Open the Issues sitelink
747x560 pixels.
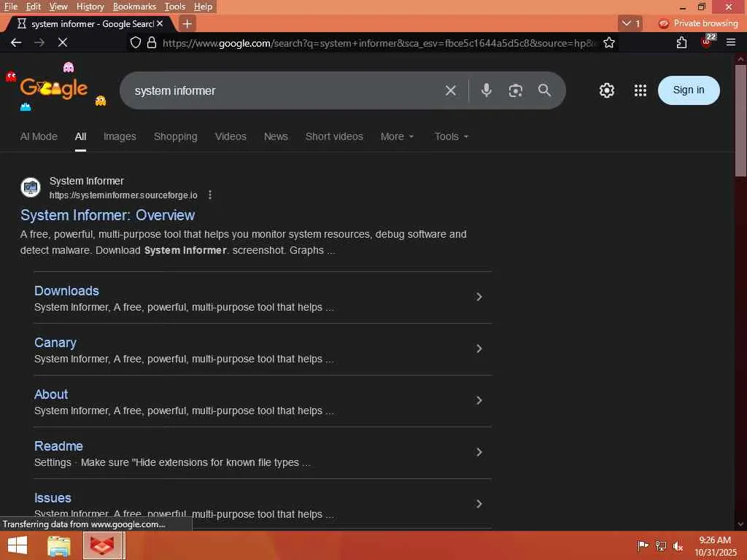point(53,498)
